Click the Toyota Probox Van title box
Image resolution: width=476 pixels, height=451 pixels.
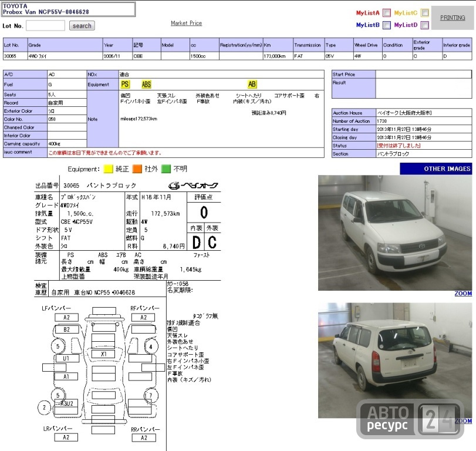click(x=69, y=9)
